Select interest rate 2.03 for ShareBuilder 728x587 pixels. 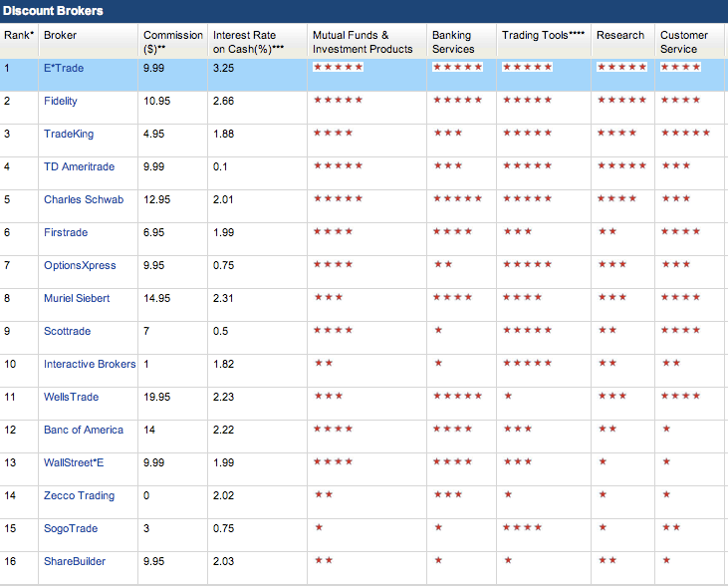pyautogui.click(x=223, y=561)
